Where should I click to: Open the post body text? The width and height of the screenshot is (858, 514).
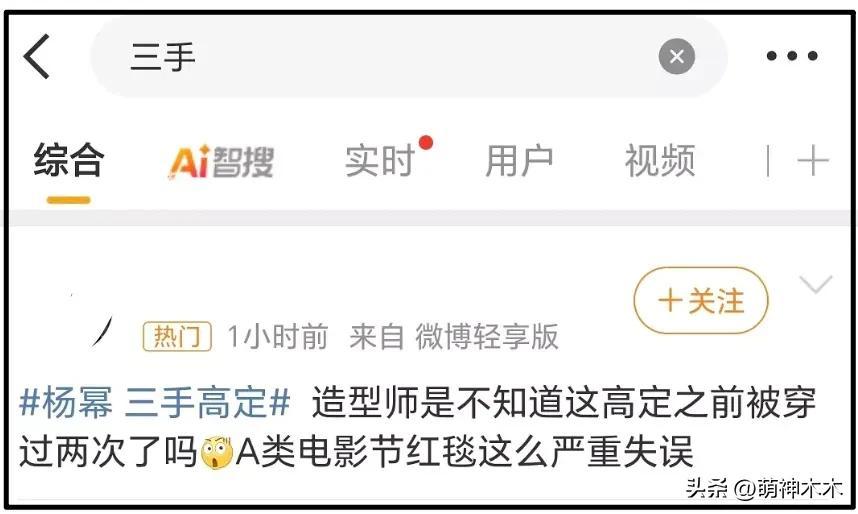(x=417, y=427)
